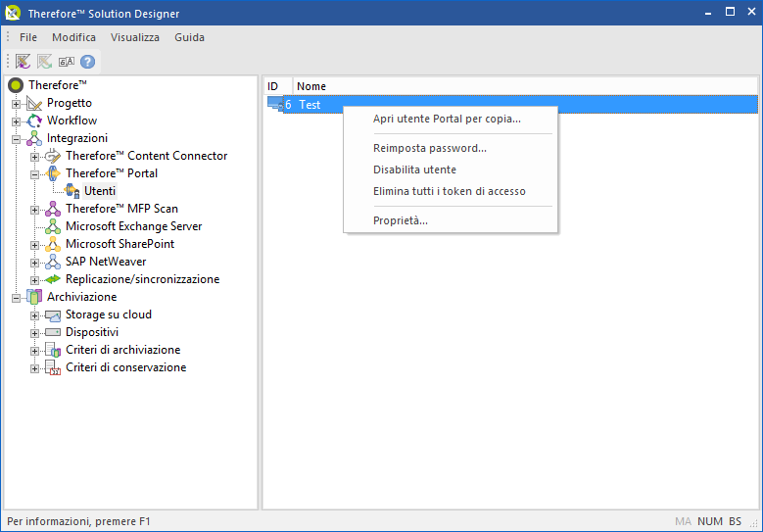Choose Disabilita utente in context menu
The height and width of the screenshot is (532, 763).
tap(451, 169)
